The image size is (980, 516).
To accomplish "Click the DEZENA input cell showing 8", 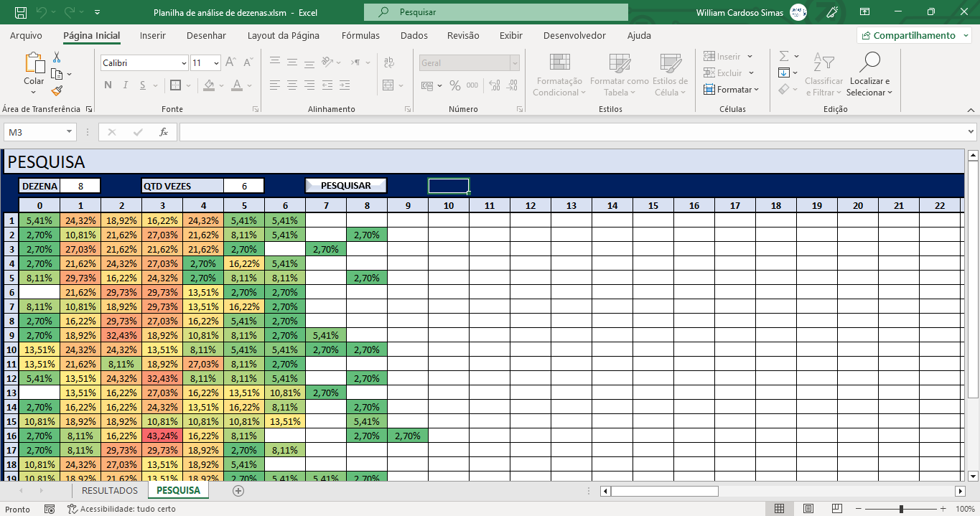I will point(80,186).
